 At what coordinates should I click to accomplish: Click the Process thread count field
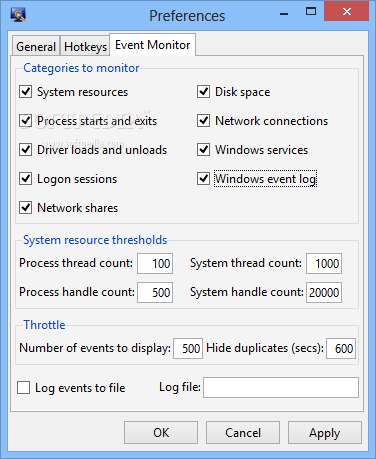tap(155, 263)
